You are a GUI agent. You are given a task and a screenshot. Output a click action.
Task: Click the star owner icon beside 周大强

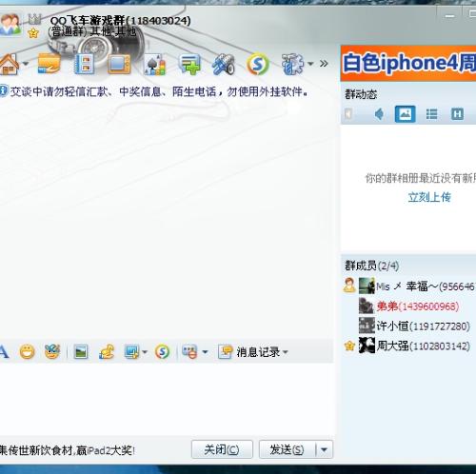pyautogui.click(x=349, y=346)
